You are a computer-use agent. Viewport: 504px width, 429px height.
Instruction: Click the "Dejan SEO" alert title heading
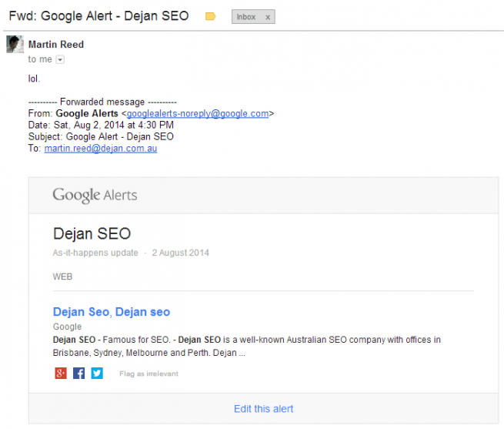[92, 233]
